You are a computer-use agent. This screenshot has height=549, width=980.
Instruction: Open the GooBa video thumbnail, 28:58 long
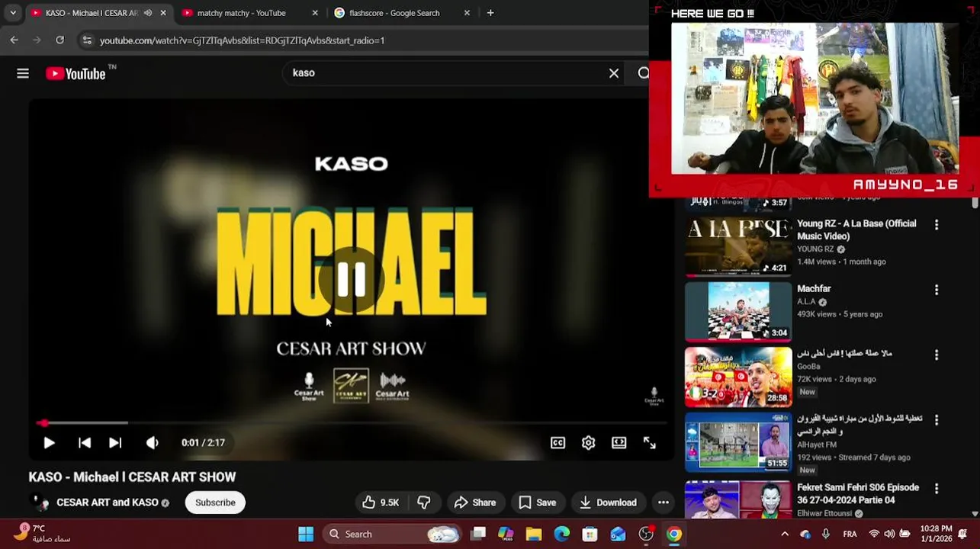click(x=738, y=377)
